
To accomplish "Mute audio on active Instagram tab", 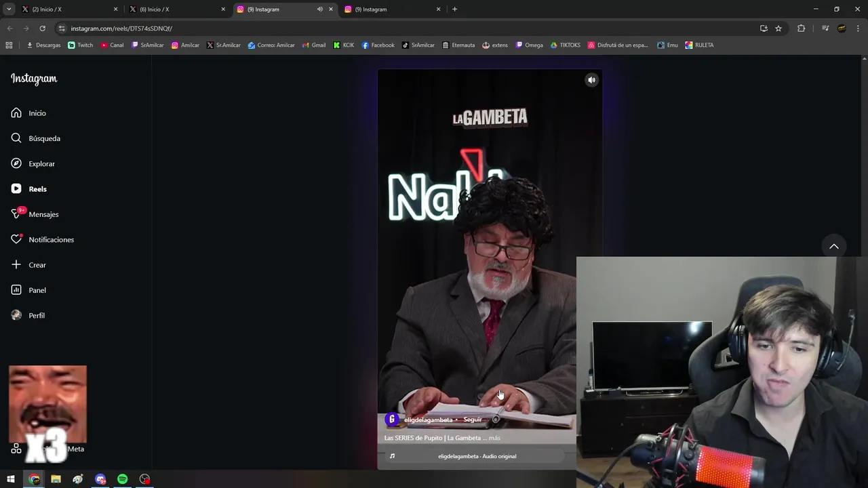I will (319, 9).
